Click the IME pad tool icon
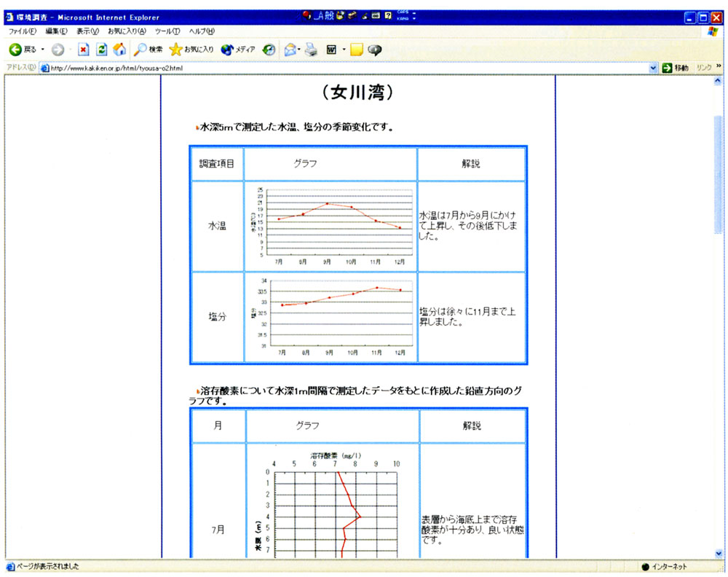728x577 pixels. [x=340, y=16]
